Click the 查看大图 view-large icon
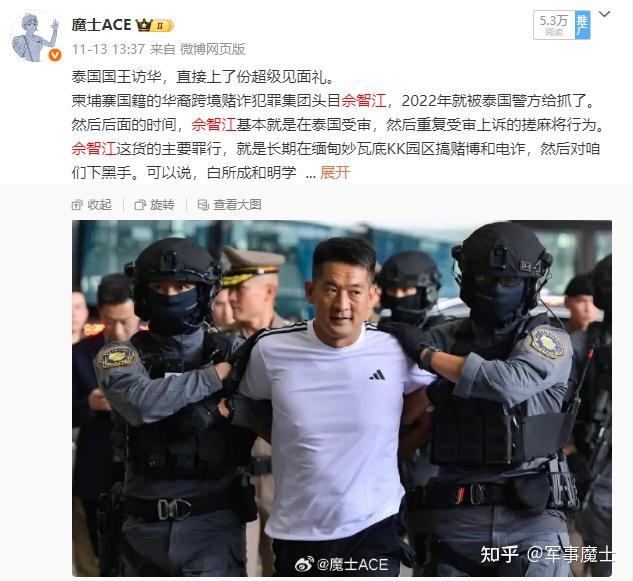This screenshot has height=581, width=633. pos(203,205)
